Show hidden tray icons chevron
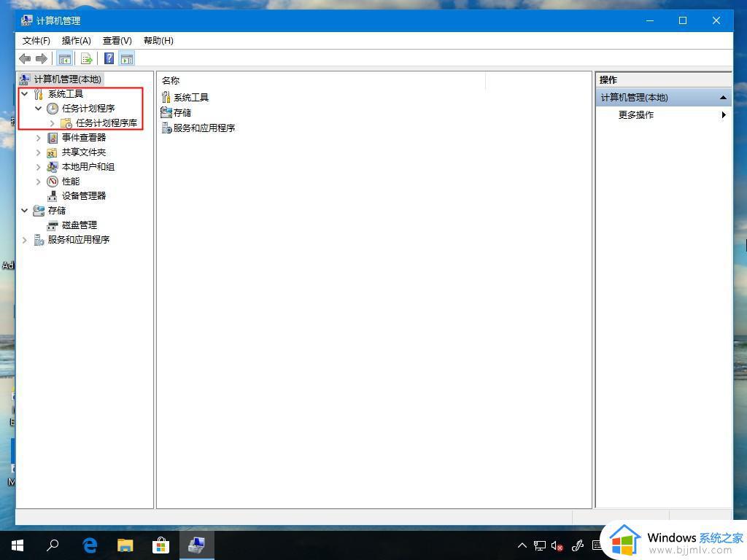Viewport: 747px width, 560px height. (x=522, y=545)
